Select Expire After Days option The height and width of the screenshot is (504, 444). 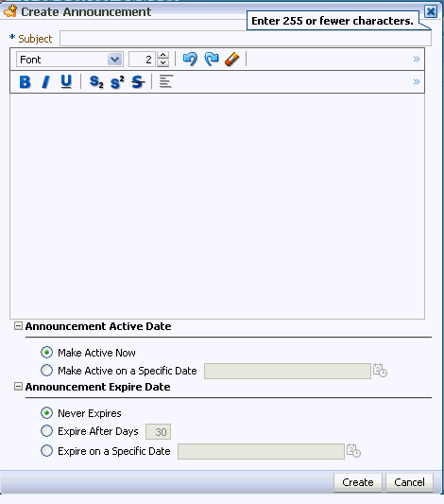[47, 430]
